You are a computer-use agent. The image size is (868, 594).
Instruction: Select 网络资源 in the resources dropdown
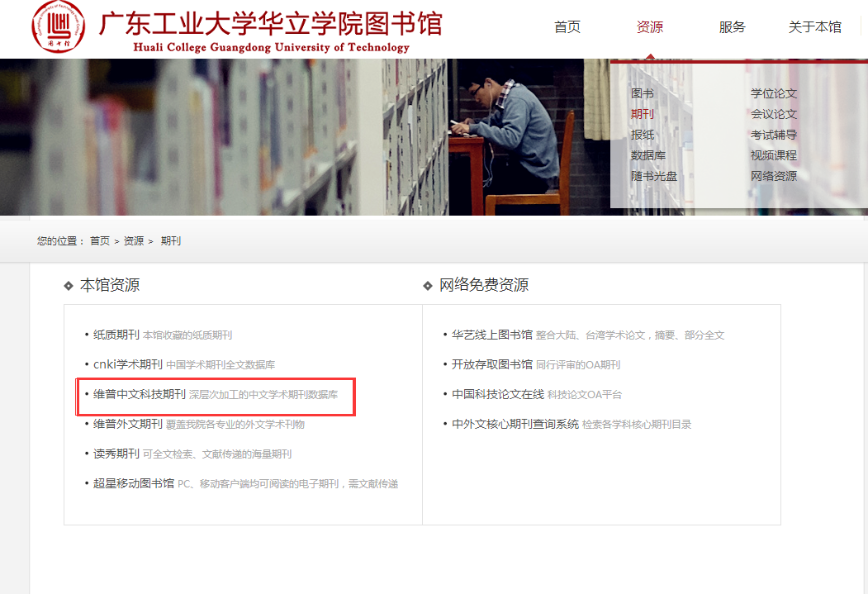(x=773, y=176)
